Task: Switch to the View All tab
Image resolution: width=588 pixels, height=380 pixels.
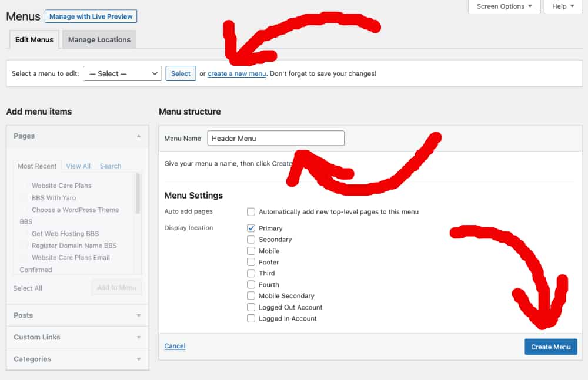Action: click(x=78, y=166)
